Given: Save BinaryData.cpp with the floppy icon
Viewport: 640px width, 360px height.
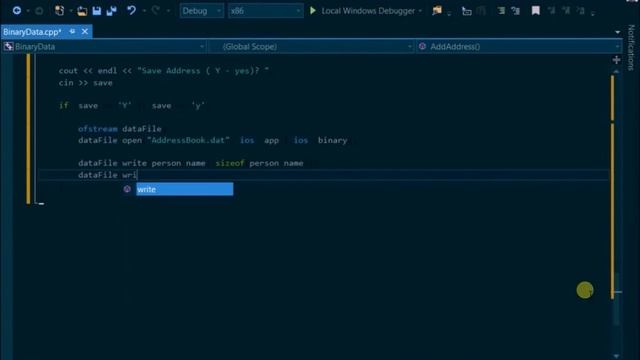Looking at the screenshot, I should point(97,11).
